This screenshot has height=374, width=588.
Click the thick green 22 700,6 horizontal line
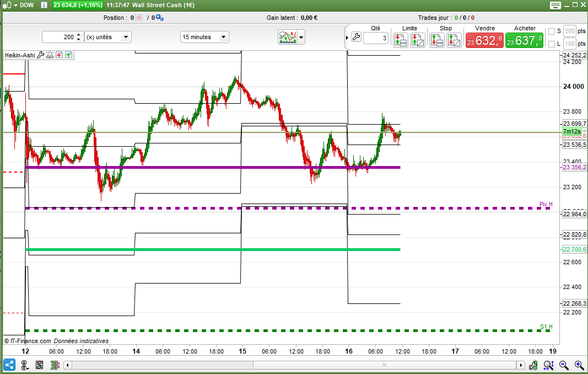click(x=212, y=249)
